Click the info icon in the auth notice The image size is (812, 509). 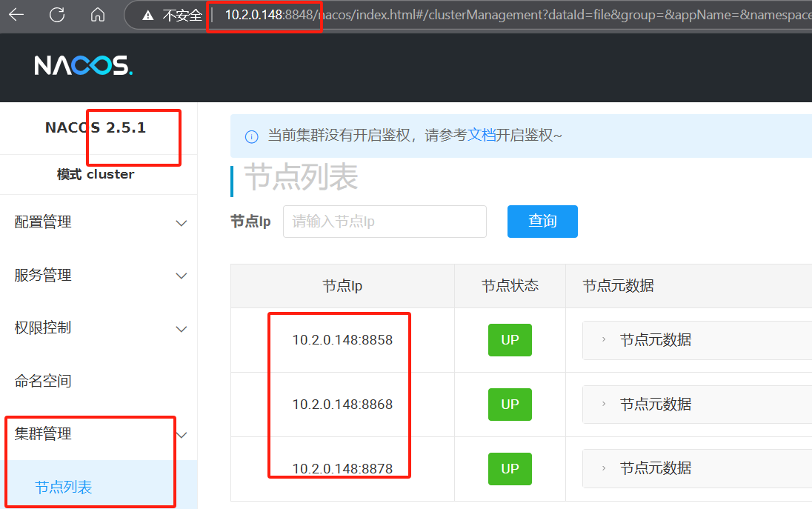click(x=251, y=137)
